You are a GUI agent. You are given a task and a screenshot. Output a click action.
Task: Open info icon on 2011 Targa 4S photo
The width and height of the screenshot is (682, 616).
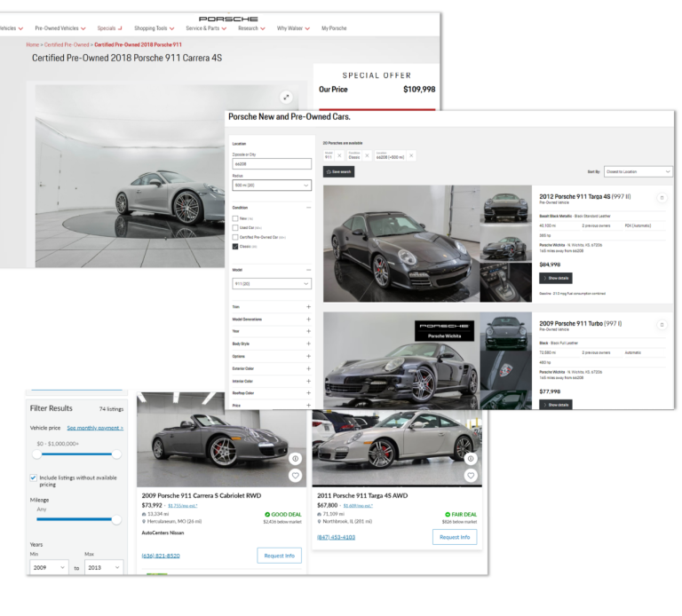[x=471, y=459]
